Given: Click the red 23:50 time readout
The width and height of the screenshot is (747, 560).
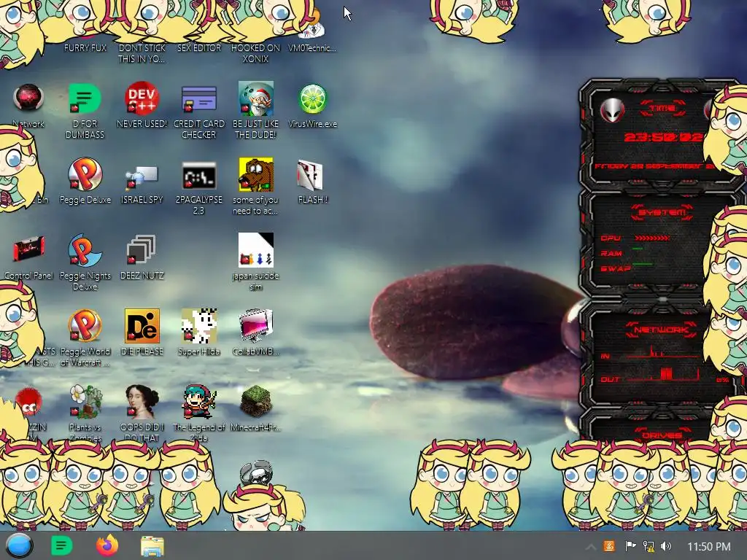Looking at the screenshot, I should (663, 138).
